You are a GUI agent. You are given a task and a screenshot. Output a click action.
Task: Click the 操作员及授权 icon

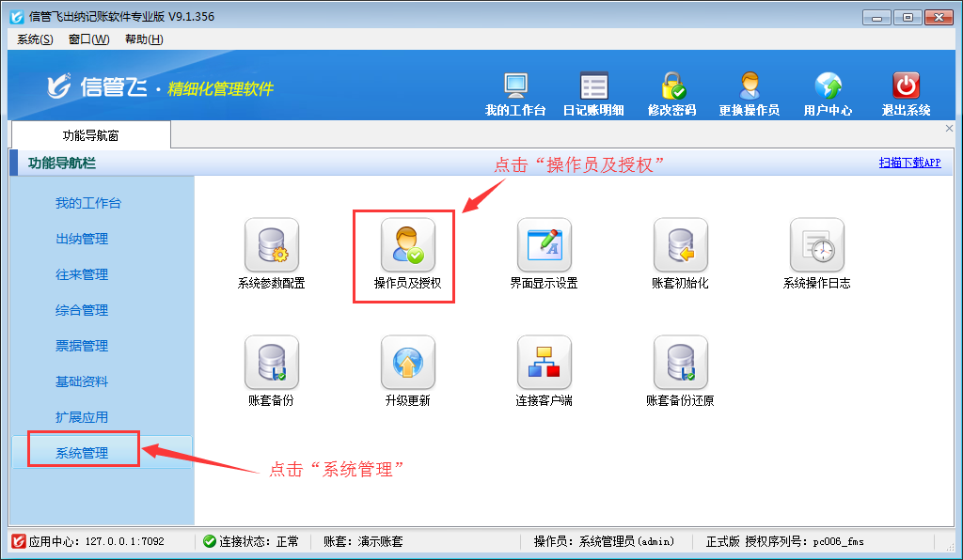[x=407, y=246]
